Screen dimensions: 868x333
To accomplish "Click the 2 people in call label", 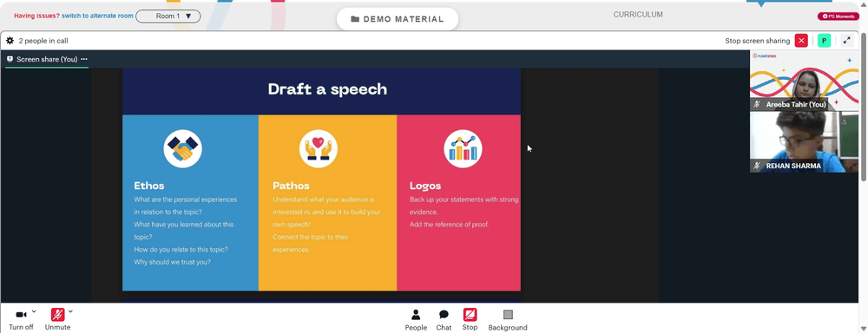I will [x=43, y=41].
